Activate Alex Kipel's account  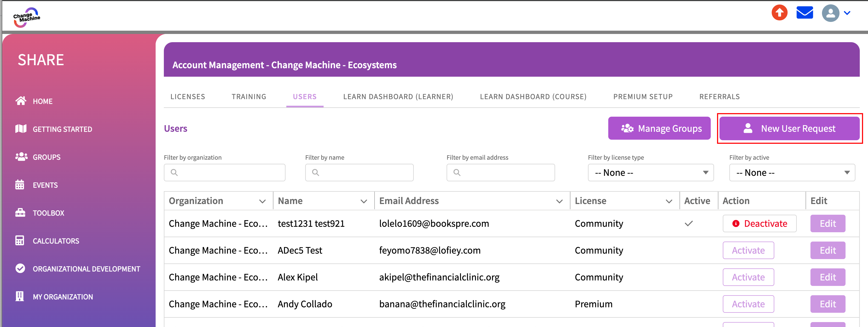point(748,277)
